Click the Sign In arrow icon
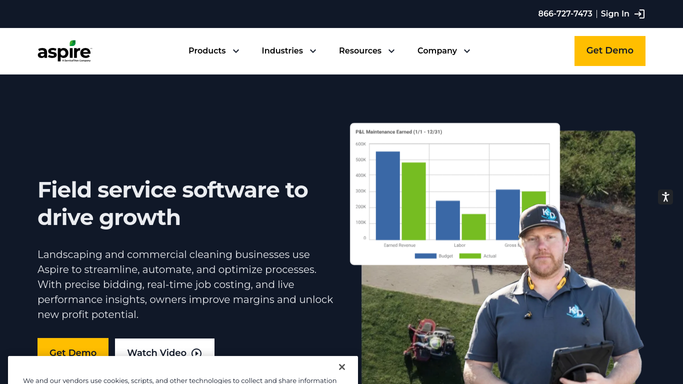The width and height of the screenshot is (683, 384). point(639,14)
